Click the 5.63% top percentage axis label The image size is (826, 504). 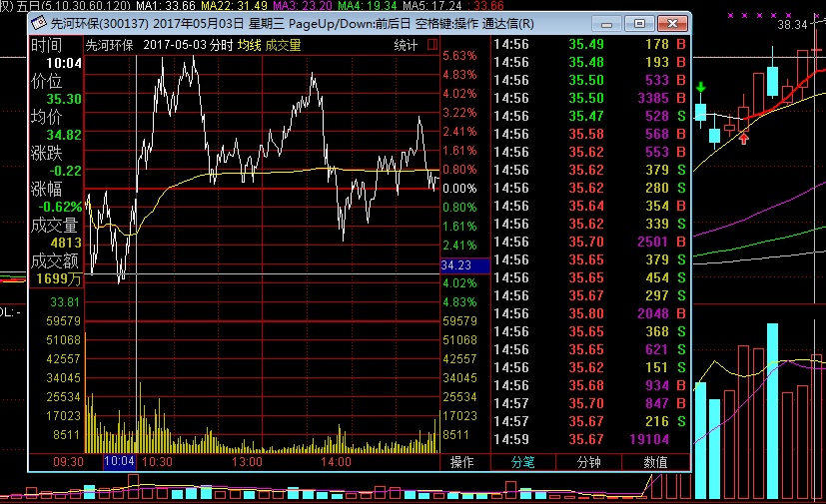[x=459, y=56]
